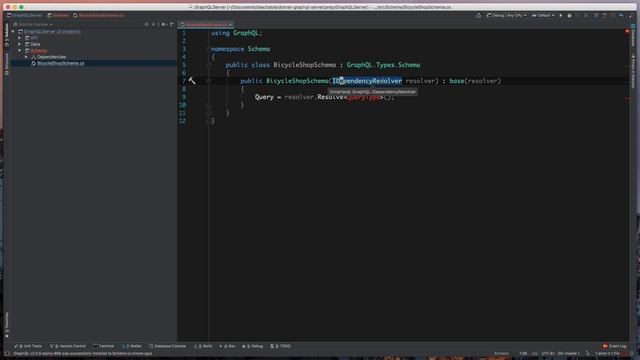Click the UTF-8 encoding status bar entry
Screen dimensions: 640x360
(548, 353)
